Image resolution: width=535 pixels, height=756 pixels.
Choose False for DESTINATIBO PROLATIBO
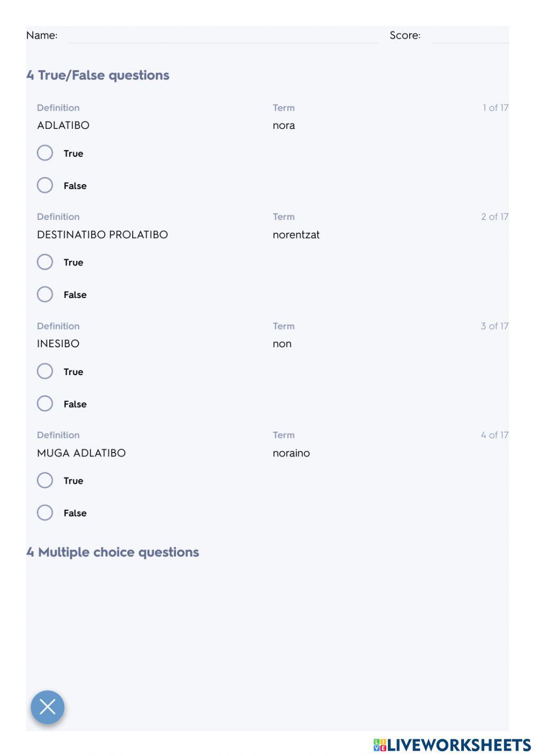click(x=45, y=294)
